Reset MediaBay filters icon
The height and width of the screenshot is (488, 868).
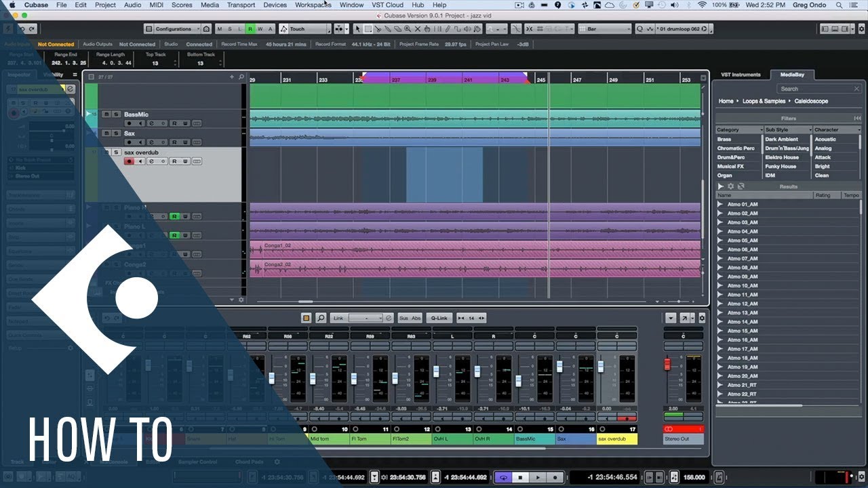pos(858,119)
